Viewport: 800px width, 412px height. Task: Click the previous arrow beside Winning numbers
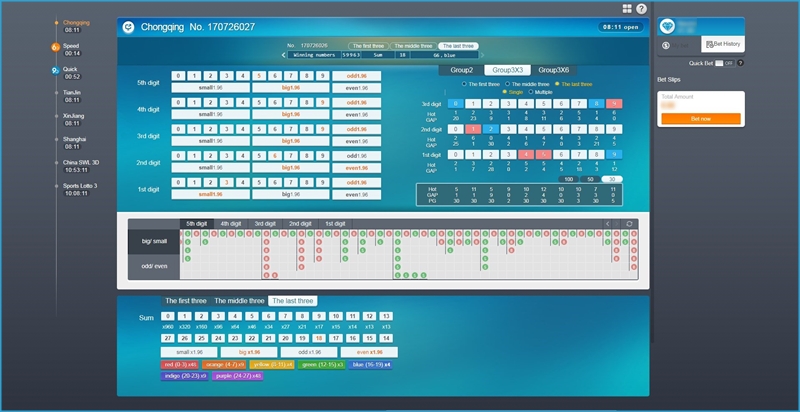coord(284,55)
